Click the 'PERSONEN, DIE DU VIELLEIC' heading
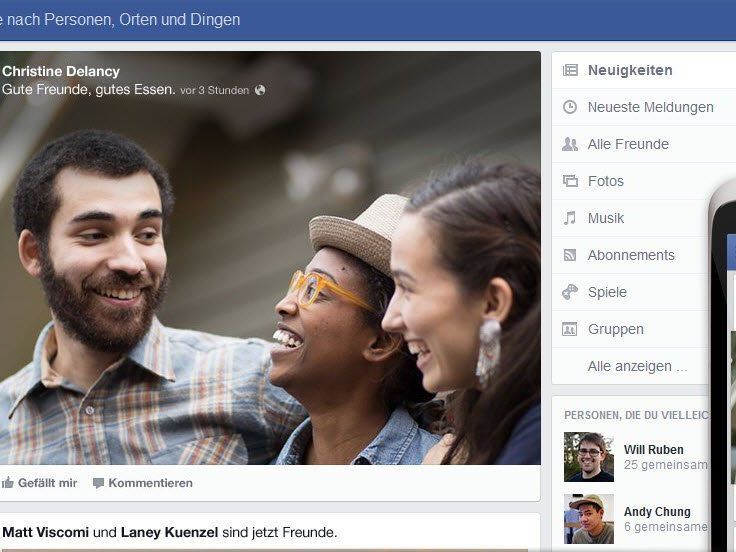The height and width of the screenshot is (552, 736). click(636, 415)
